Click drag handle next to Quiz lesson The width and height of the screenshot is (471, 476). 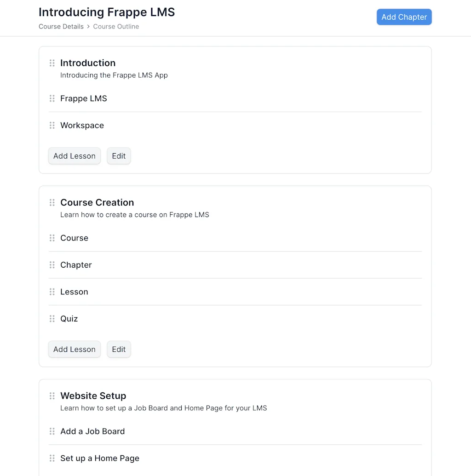pos(52,319)
